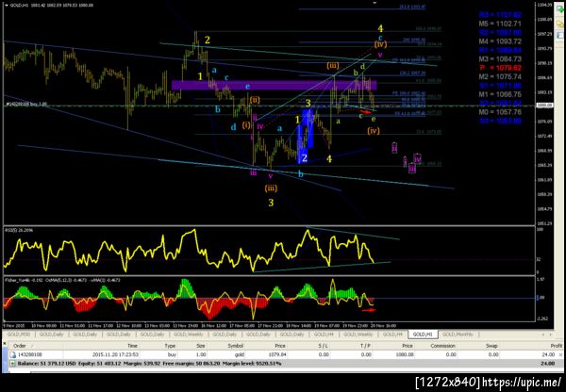Click the yellow arrow icon in right toolbar
This screenshot has height=392, width=566.
coord(560,24)
